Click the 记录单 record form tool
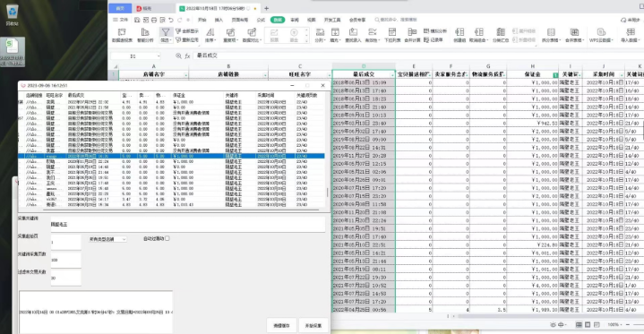644x334 pixels. tap(434, 40)
